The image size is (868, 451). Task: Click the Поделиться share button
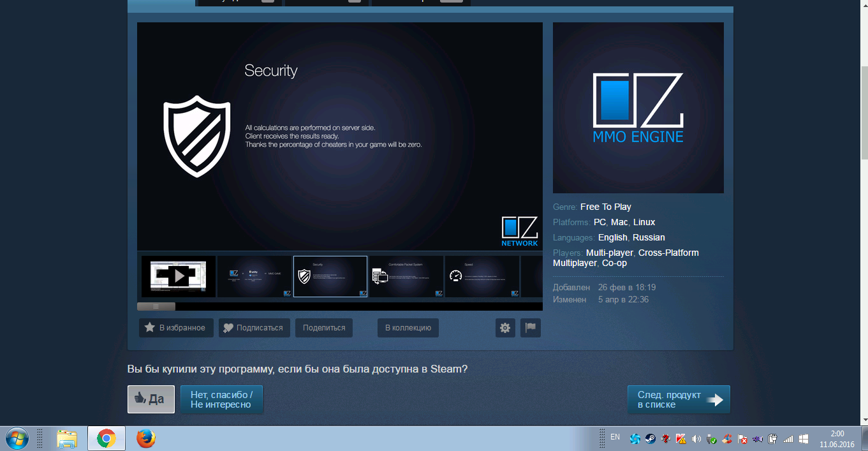click(324, 328)
